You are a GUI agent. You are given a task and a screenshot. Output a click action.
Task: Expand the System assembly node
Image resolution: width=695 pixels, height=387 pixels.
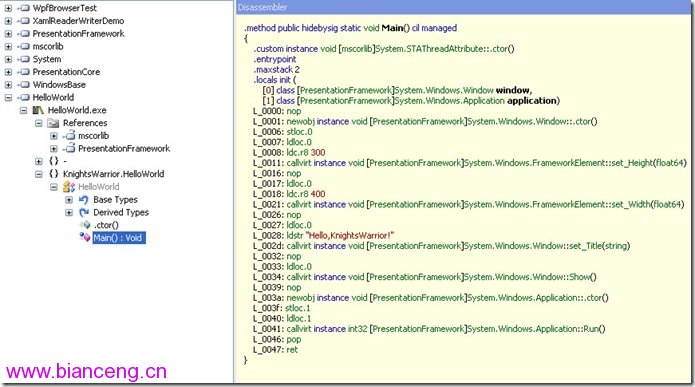click(8, 59)
